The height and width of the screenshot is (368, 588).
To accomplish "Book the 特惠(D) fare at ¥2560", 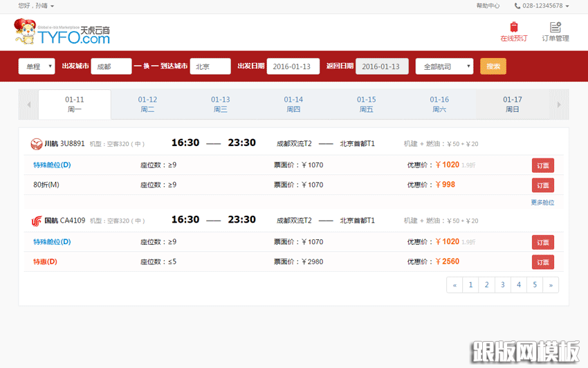I will [x=542, y=261].
